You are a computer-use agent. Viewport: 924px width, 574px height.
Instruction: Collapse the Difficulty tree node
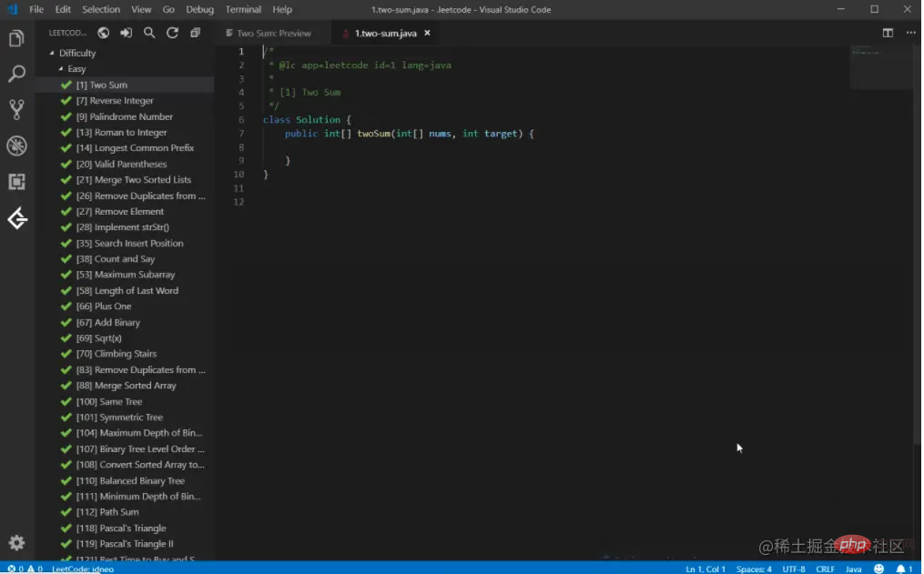click(52, 53)
